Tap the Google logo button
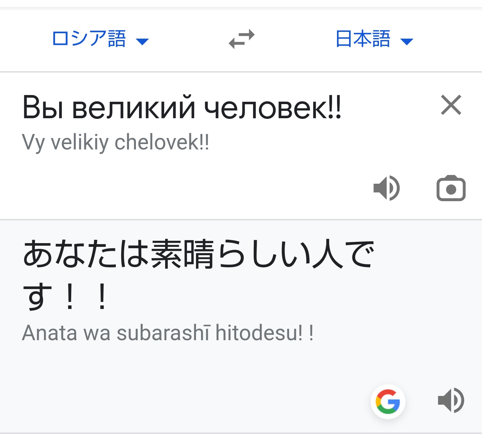 [388, 401]
